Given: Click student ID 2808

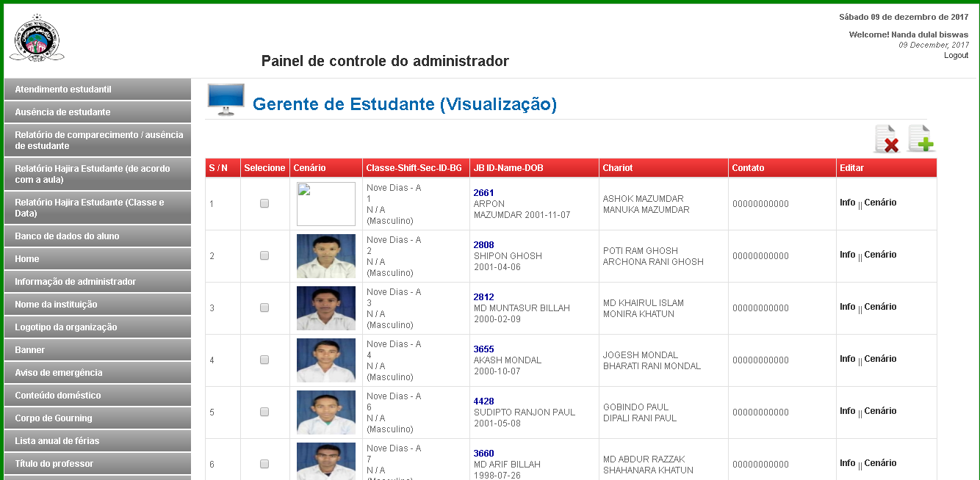Looking at the screenshot, I should (x=483, y=245).
